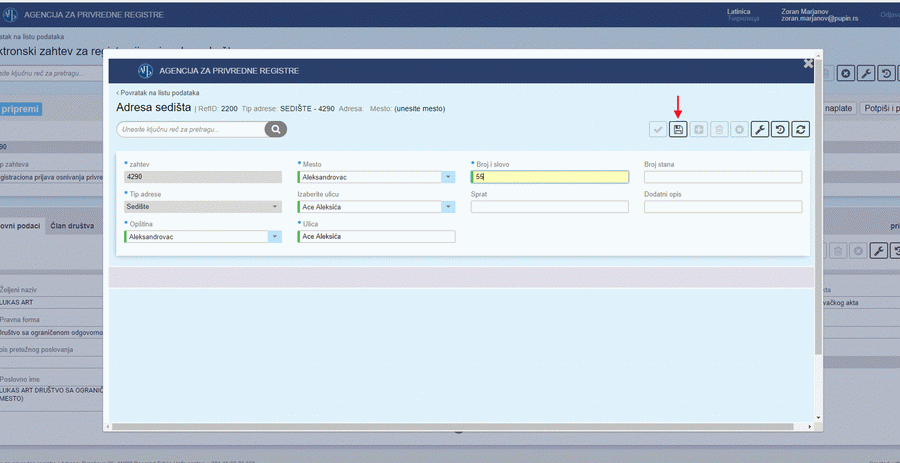Click the save (floppy disk) icon
Viewport: 900px width, 463px height.
coord(678,129)
